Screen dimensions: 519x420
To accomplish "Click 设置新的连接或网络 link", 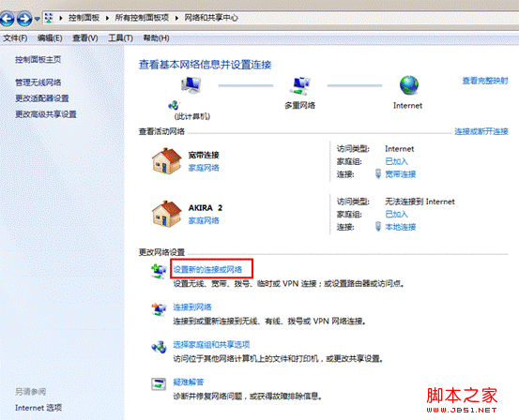I will (207, 269).
